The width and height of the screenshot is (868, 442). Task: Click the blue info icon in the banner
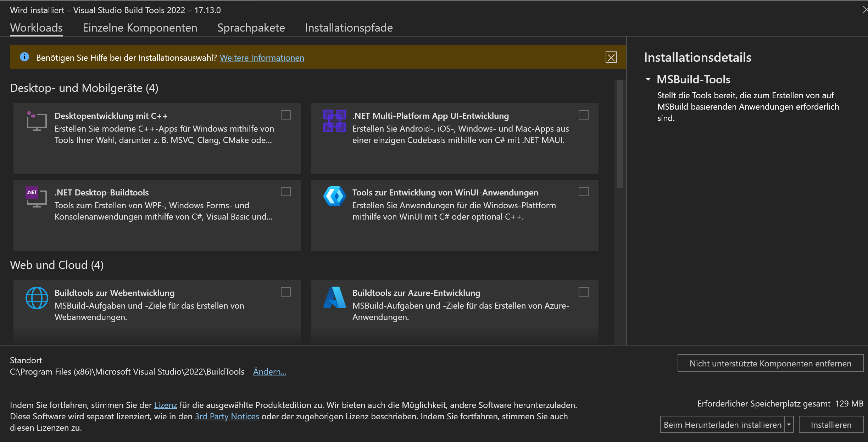24,57
